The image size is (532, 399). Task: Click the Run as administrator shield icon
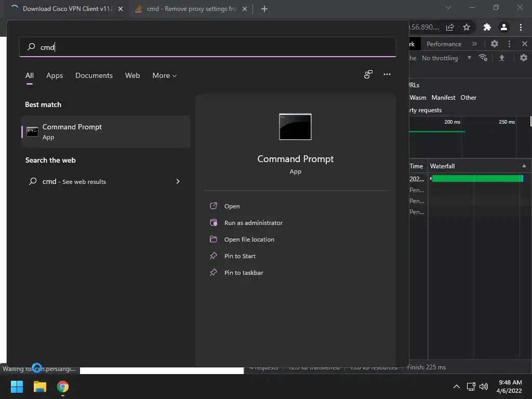point(214,222)
